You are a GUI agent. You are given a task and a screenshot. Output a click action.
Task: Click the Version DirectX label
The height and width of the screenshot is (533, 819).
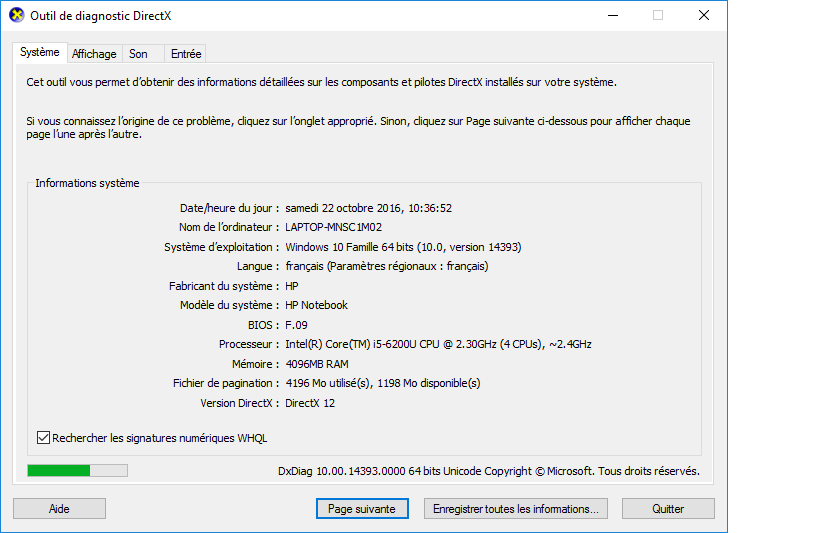pos(239,403)
